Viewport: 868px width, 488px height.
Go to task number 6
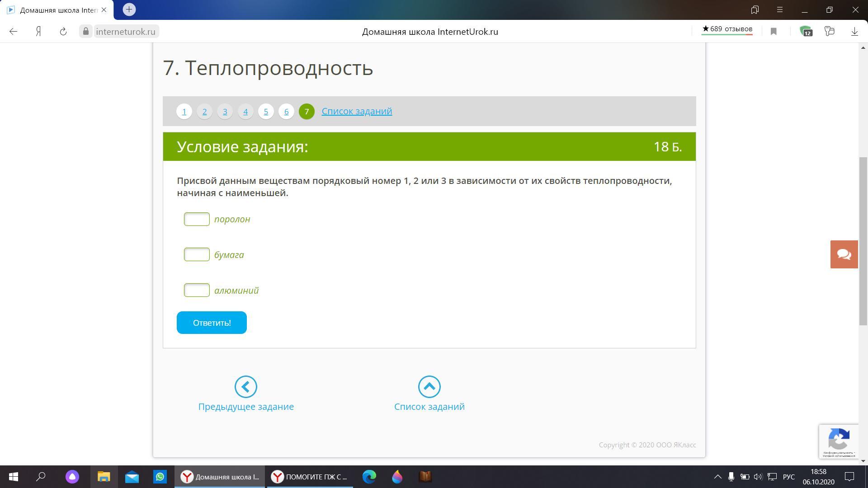(286, 112)
